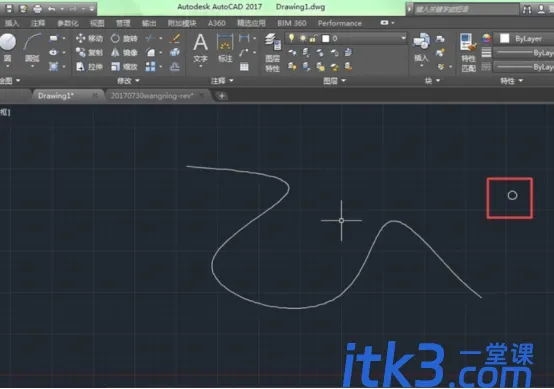This screenshot has width=554, height=389.
Task: Click the Text (文字) annotation tool
Action: coord(200,49)
